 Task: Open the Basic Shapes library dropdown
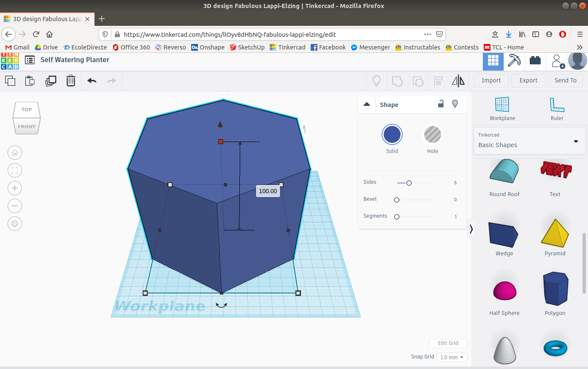point(529,141)
